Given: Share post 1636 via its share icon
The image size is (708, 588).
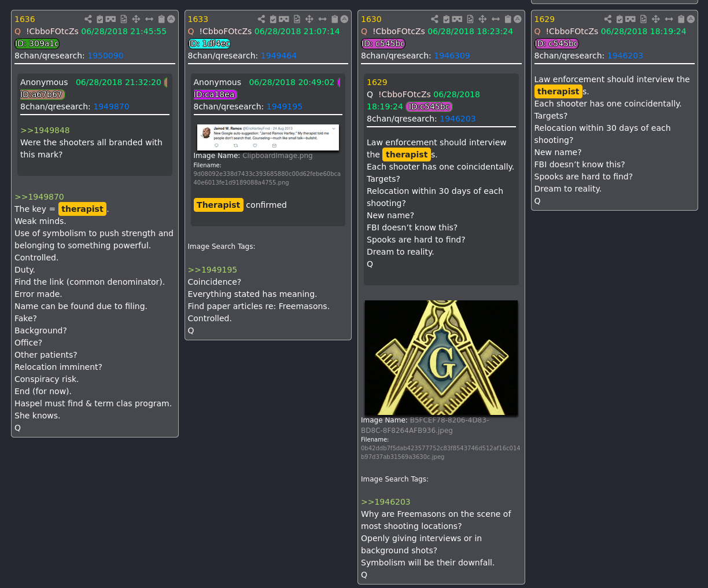Looking at the screenshot, I should pyautogui.click(x=88, y=19).
